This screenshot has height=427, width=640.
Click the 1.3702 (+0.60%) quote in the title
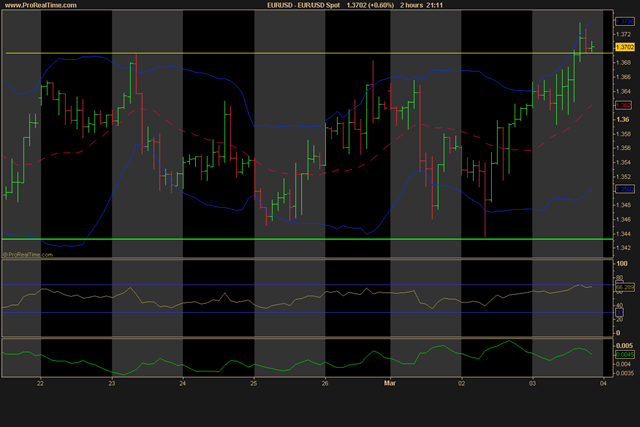coord(370,5)
